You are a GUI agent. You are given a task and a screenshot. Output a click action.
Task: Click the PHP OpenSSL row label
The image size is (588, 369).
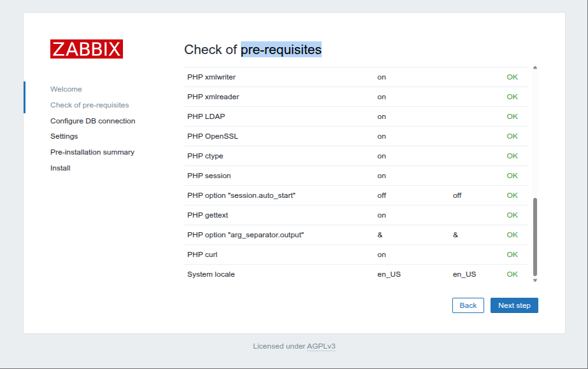pos(213,136)
